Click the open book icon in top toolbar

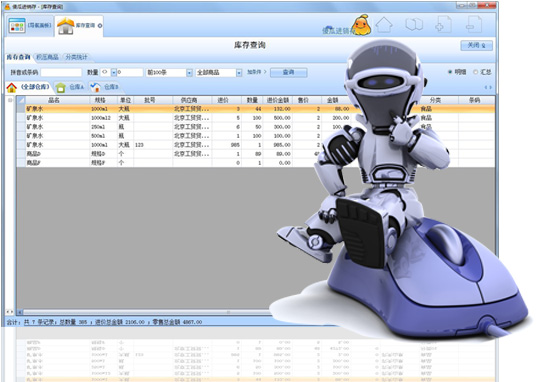click(414, 24)
